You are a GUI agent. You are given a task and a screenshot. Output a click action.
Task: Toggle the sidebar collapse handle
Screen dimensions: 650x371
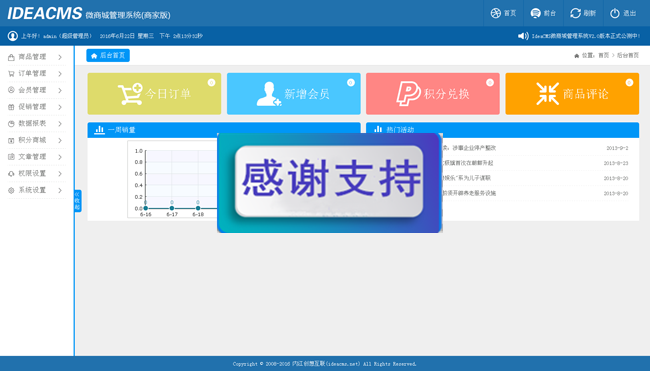click(78, 201)
